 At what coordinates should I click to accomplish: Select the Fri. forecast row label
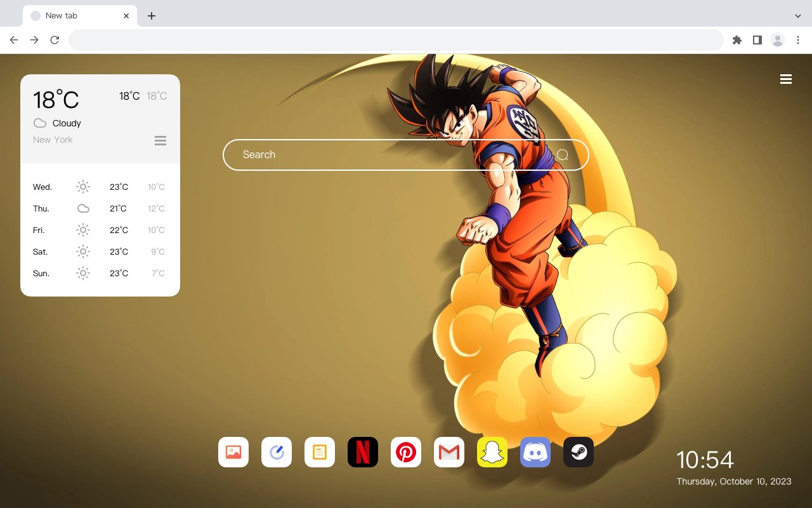[x=39, y=230]
